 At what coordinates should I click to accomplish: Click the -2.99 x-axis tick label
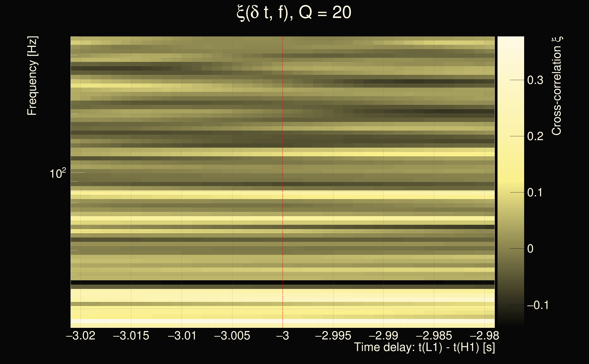click(x=383, y=336)
